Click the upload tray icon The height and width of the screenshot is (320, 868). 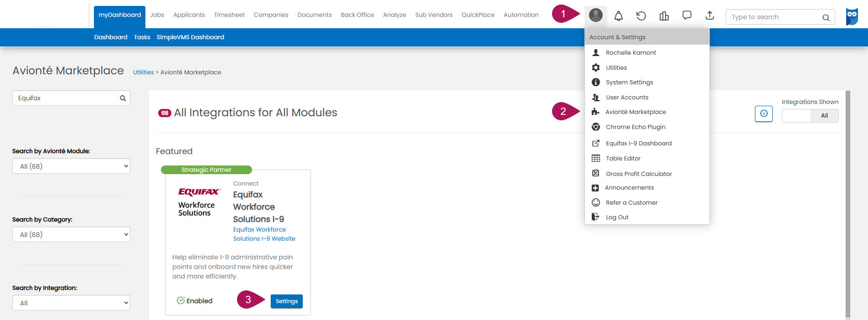point(710,16)
